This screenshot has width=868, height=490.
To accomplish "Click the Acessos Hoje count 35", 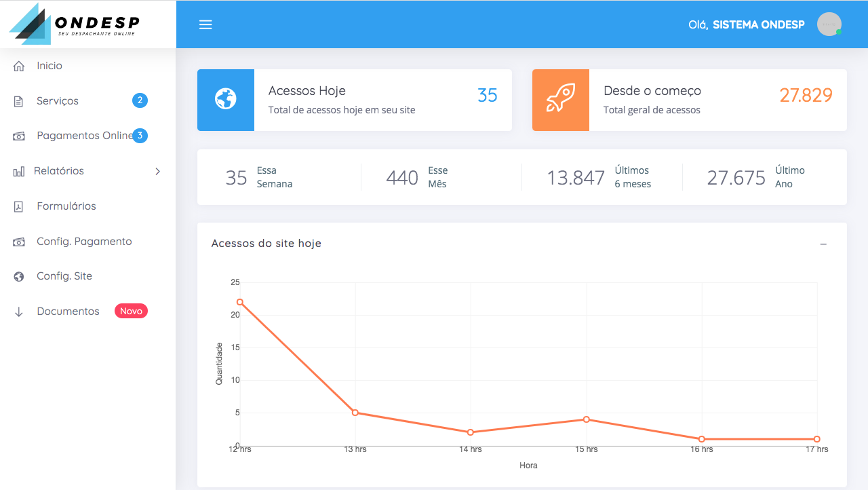I will (488, 95).
